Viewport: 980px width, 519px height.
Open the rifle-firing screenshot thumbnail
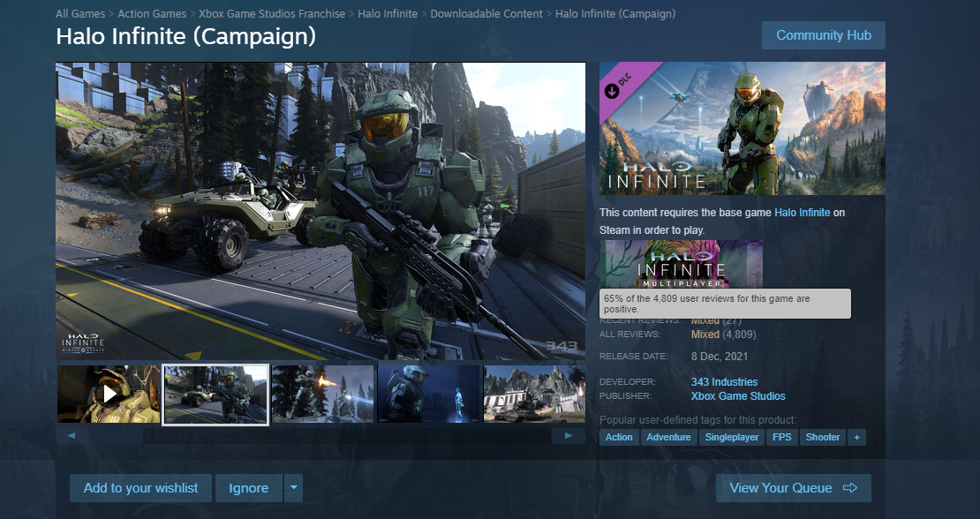coord(323,394)
